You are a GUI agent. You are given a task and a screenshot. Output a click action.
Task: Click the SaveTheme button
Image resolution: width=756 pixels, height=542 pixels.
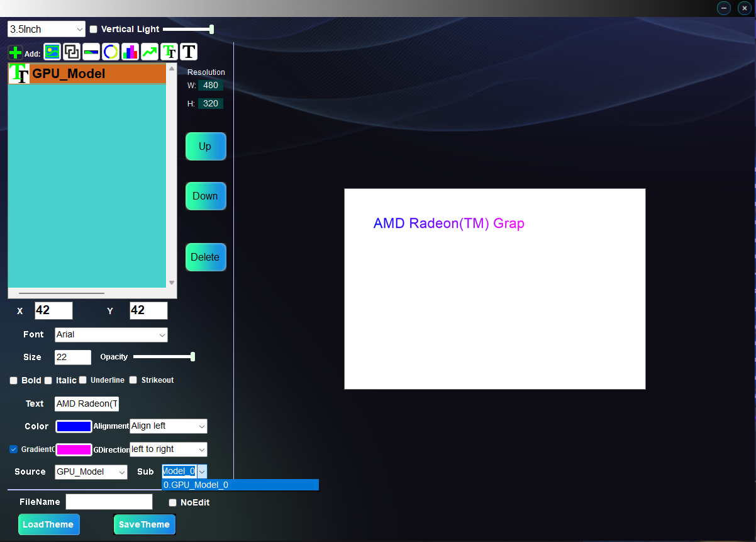[144, 524]
